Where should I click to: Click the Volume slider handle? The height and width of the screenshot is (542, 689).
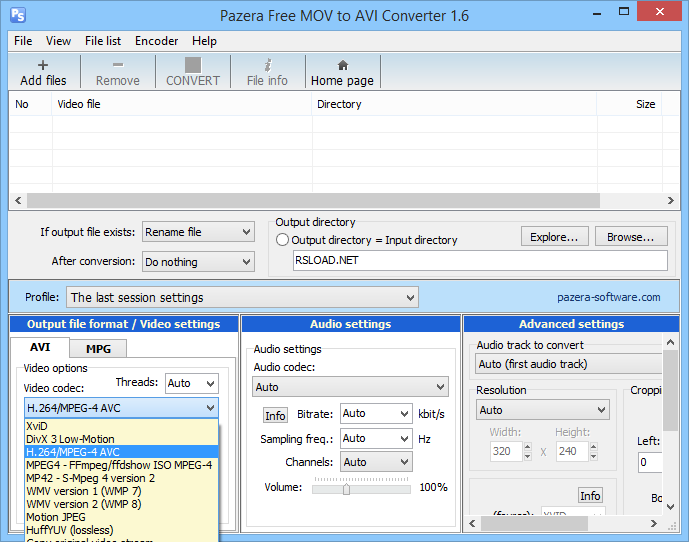pos(346,489)
